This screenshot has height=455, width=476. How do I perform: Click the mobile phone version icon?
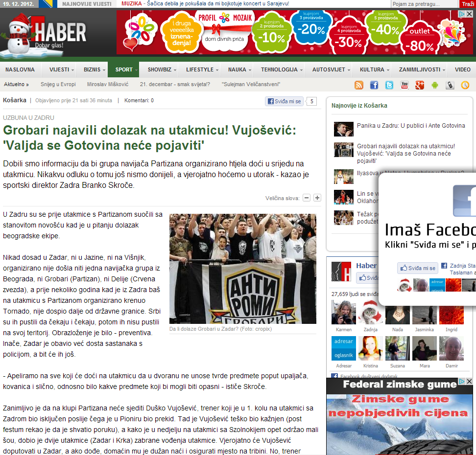(x=450, y=85)
